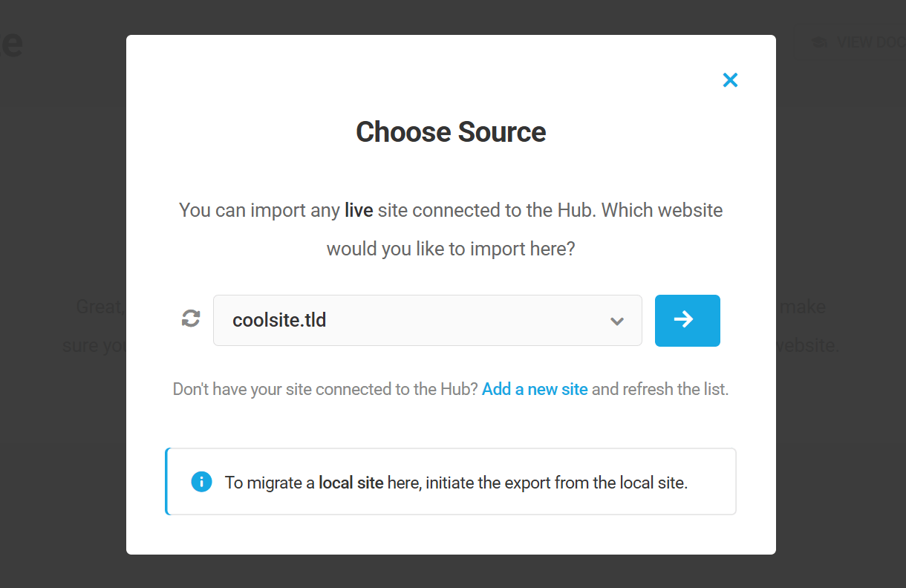Click the chevron next to coolsite.tld

click(616, 321)
